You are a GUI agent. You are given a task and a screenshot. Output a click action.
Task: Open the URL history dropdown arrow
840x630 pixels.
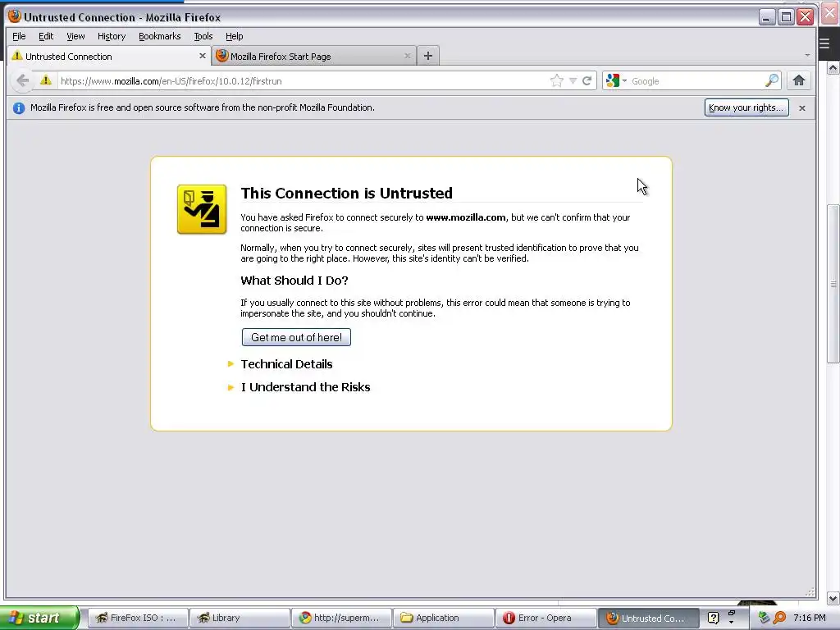click(x=573, y=81)
